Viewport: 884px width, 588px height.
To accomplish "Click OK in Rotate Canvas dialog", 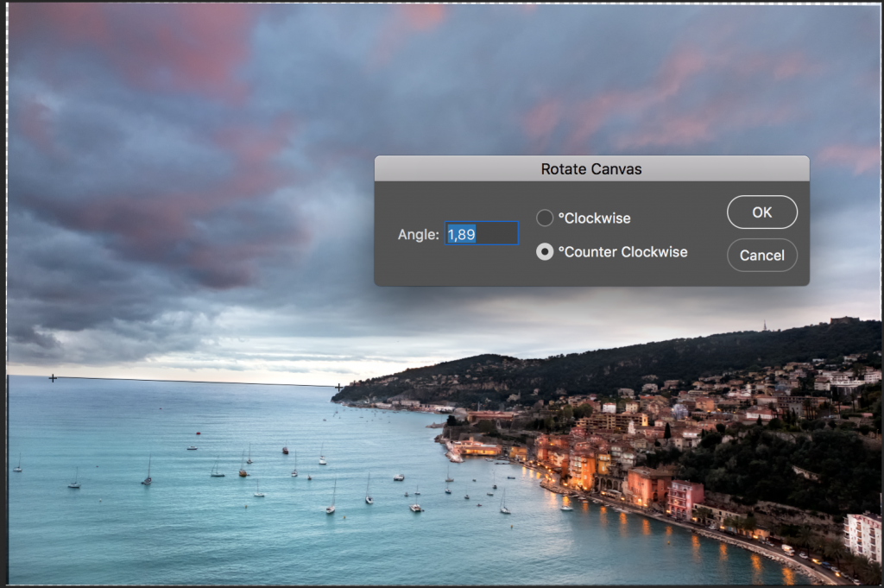I will click(x=761, y=212).
